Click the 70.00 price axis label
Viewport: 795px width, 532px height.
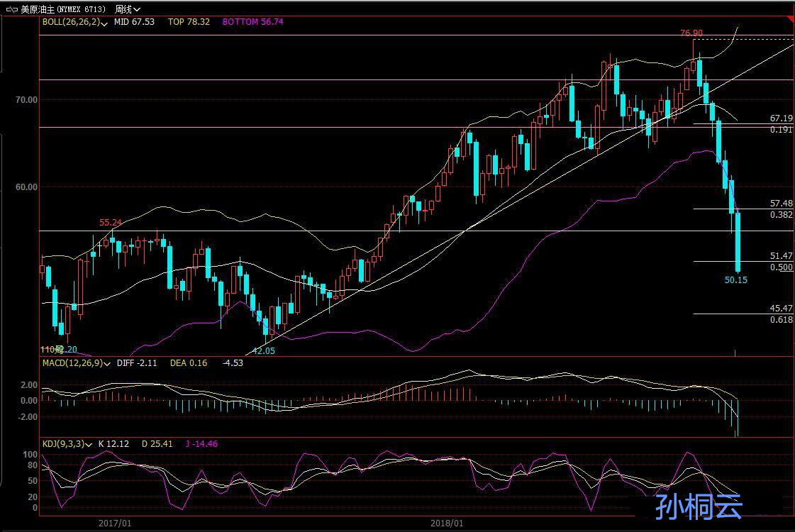(x=26, y=100)
